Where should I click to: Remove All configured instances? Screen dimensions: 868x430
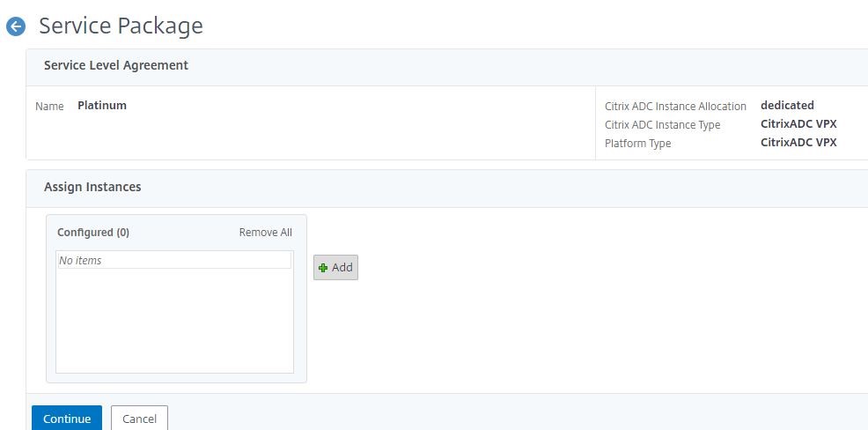coord(265,232)
